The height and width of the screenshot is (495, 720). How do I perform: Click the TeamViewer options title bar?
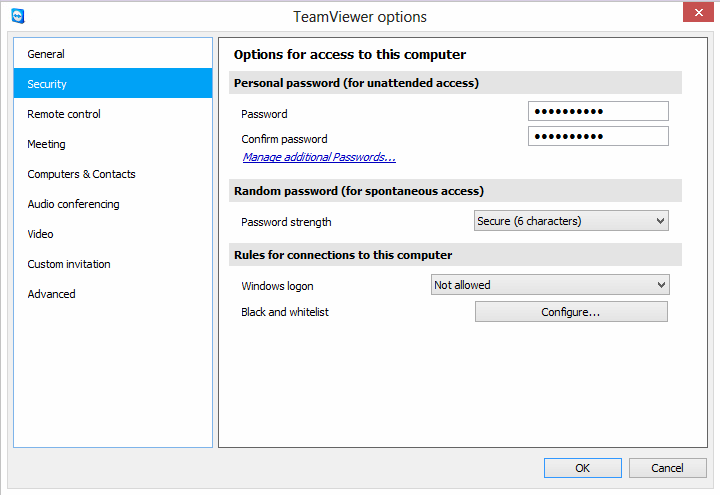pos(360,16)
